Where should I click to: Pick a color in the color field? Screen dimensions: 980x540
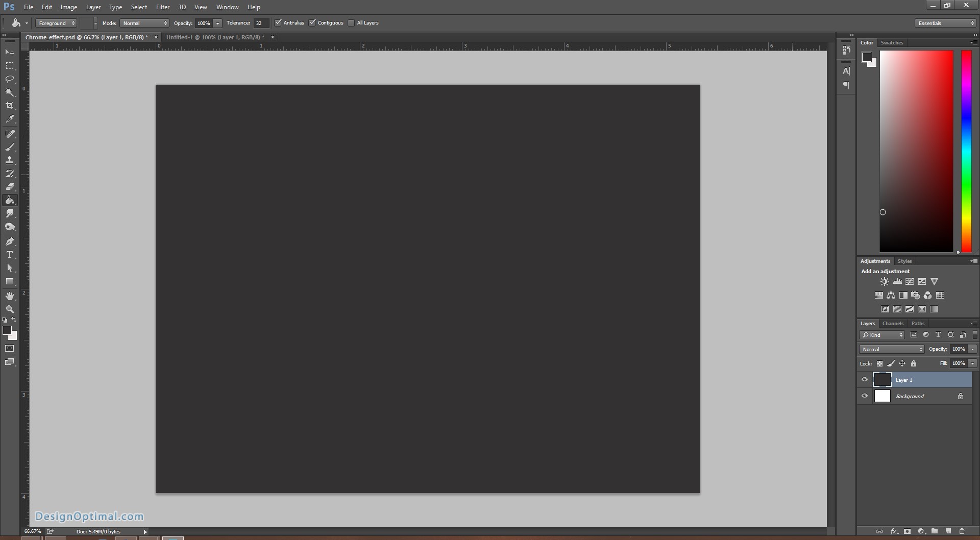(x=916, y=151)
